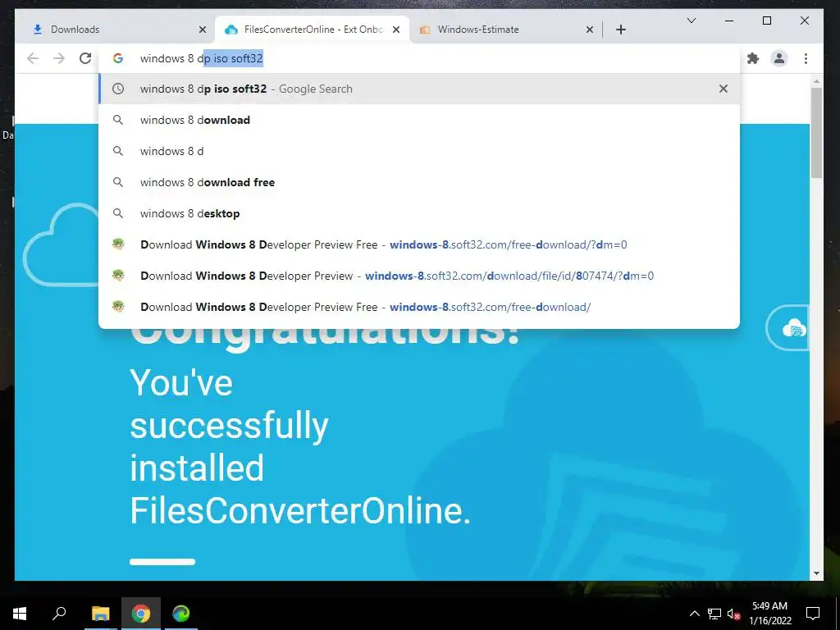Image resolution: width=840 pixels, height=630 pixels.
Task: Click the 'You've successfully installed FilesConverterOnline.' text
Action: pos(300,447)
